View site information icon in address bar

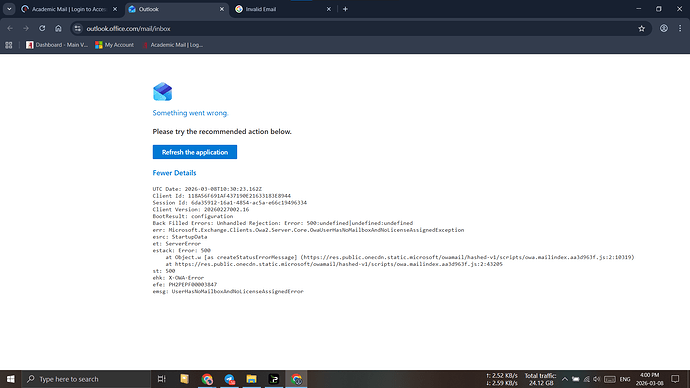(x=77, y=29)
